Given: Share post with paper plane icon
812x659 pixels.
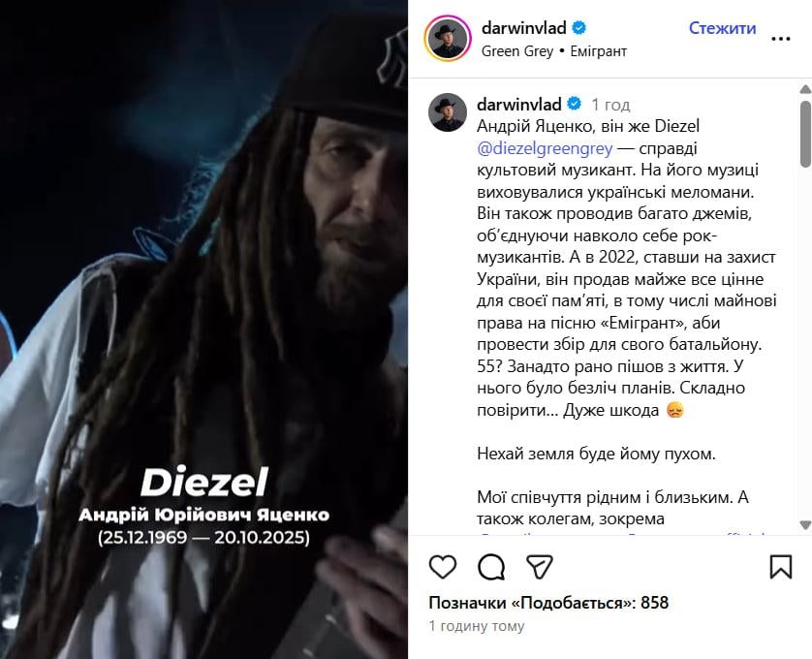Looking at the screenshot, I should [x=539, y=567].
